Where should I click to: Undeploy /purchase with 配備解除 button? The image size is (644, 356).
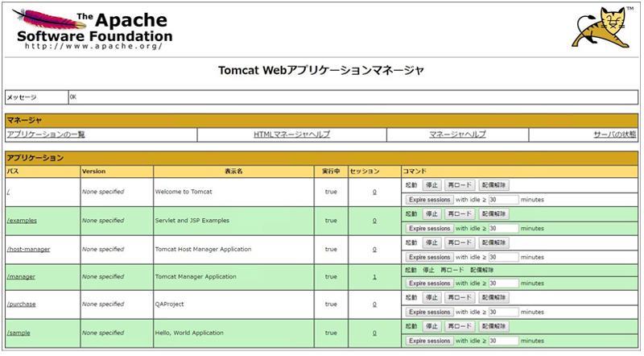(493, 298)
